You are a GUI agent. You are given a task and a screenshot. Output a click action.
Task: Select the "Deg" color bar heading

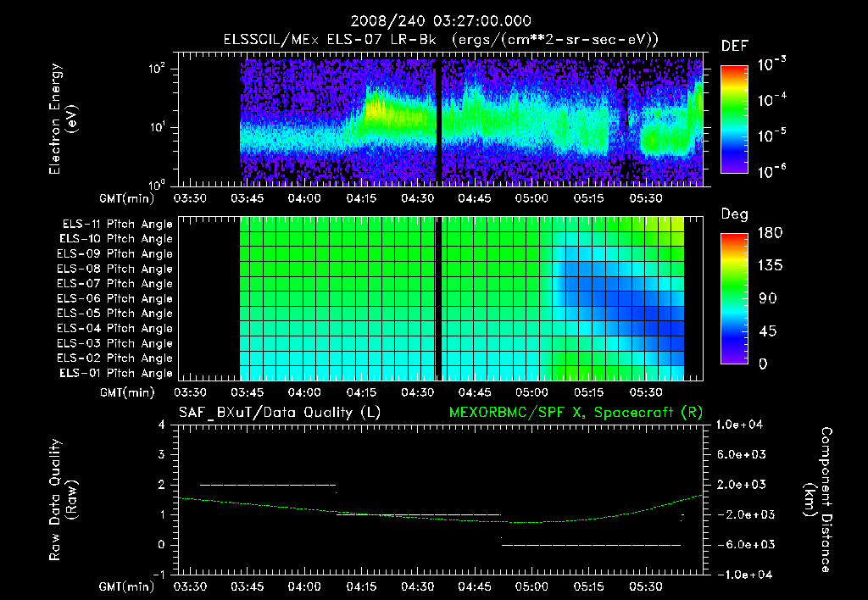pos(735,214)
